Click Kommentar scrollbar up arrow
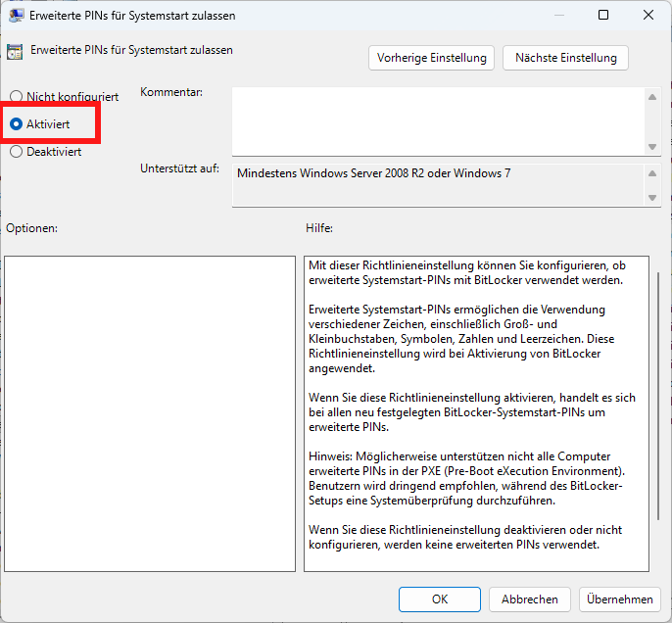This screenshot has width=672, height=623. pos(652,97)
